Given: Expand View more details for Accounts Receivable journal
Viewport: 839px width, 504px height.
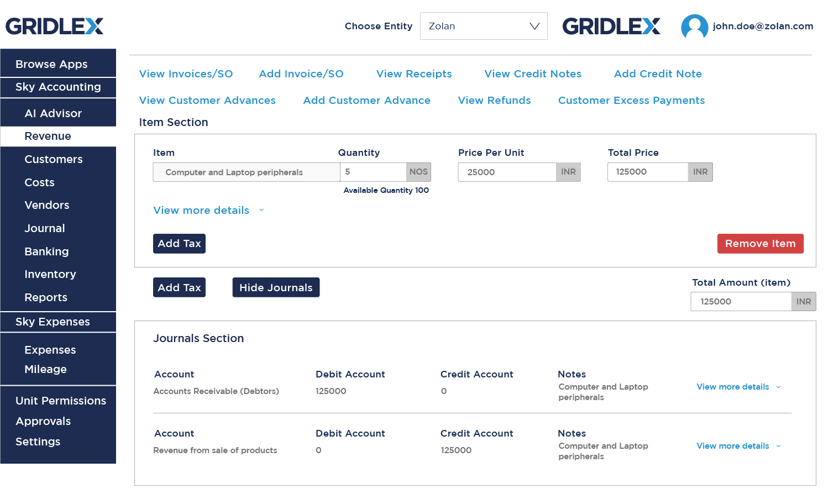Looking at the screenshot, I should pyautogui.click(x=738, y=387).
